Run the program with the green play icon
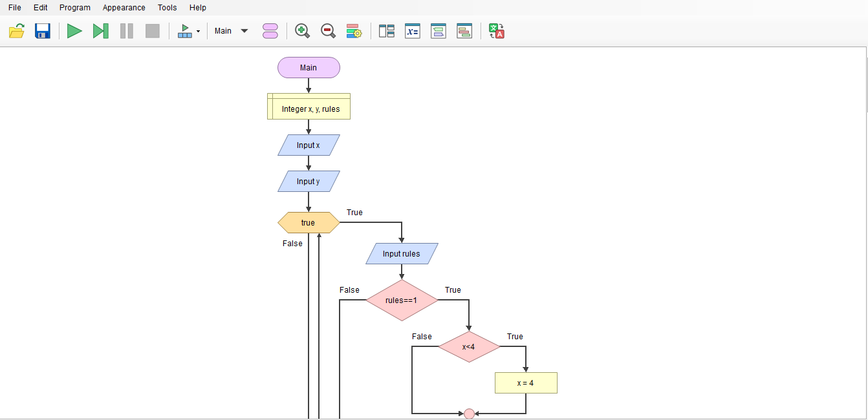The image size is (868, 420). coord(75,31)
